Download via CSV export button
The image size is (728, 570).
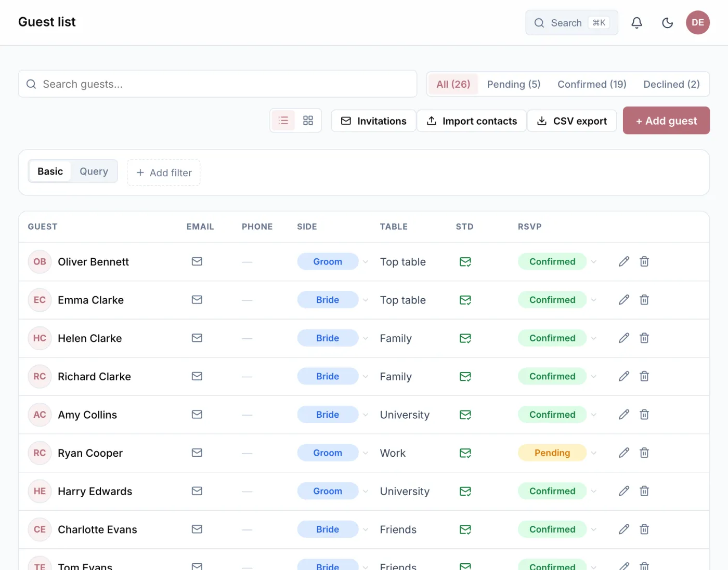[572, 121]
